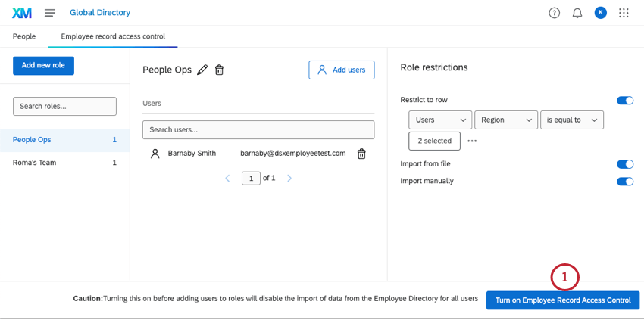The width and height of the screenshot is (644, 320).
Task: Edit the People Ops role name
Action: [x=202, y=70]
